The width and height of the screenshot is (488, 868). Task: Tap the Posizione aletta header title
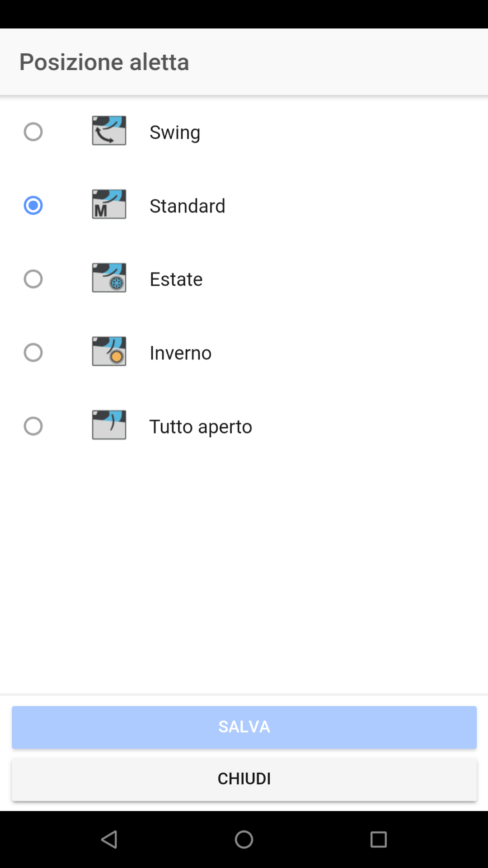[104, 62]
